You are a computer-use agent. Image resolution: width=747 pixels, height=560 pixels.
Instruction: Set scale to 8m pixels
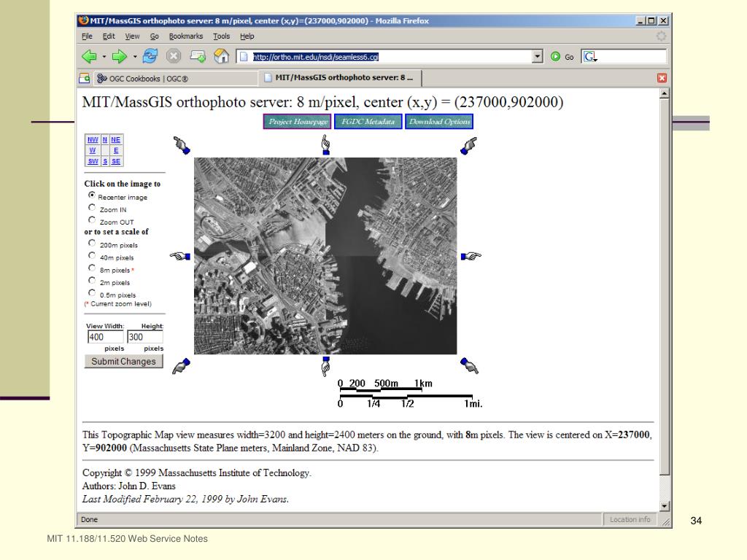coord(92,268)
